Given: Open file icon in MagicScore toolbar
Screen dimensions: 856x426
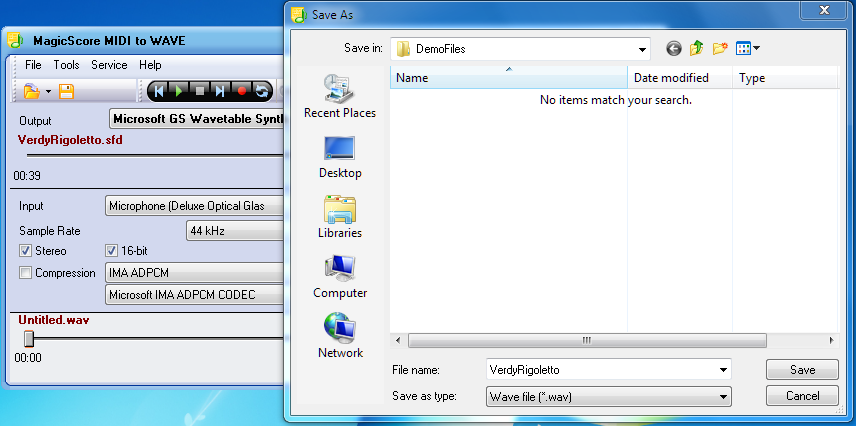Looking at the screenshot, I should tap(32, 91).
